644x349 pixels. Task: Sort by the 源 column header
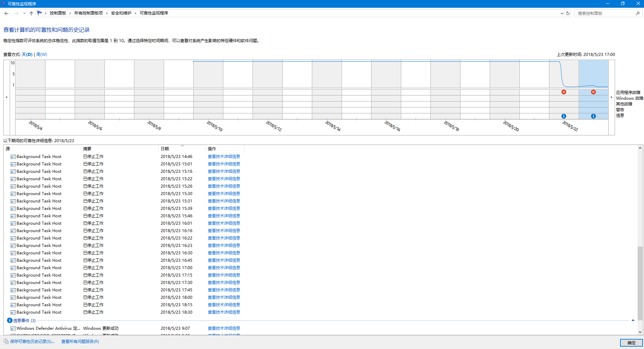[42, 149]
